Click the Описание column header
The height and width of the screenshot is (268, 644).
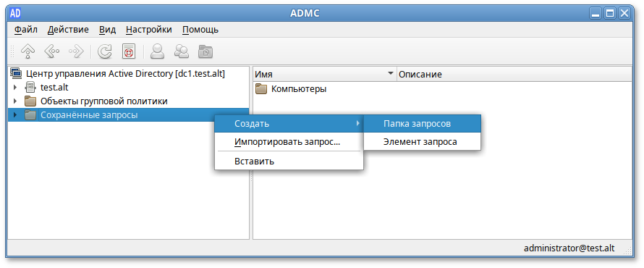(x=514, y=75)
